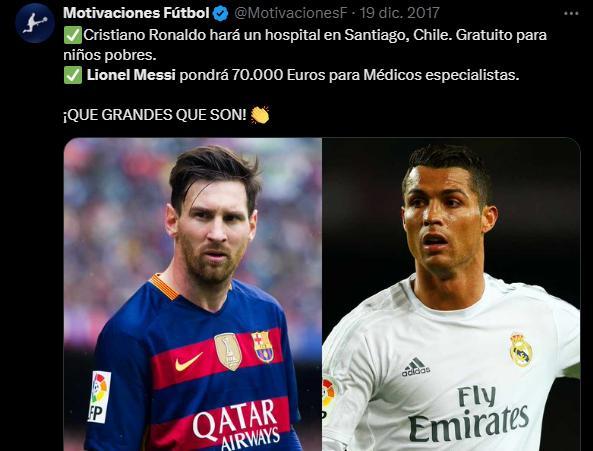The width and height of the screenshot is (593, 451).
Task: Click the FC Barcelona crest on jersey
Action: 263,347
